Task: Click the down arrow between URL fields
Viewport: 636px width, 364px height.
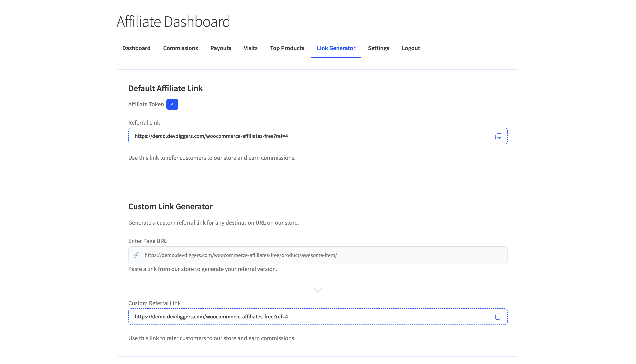Action: [318, 289]
